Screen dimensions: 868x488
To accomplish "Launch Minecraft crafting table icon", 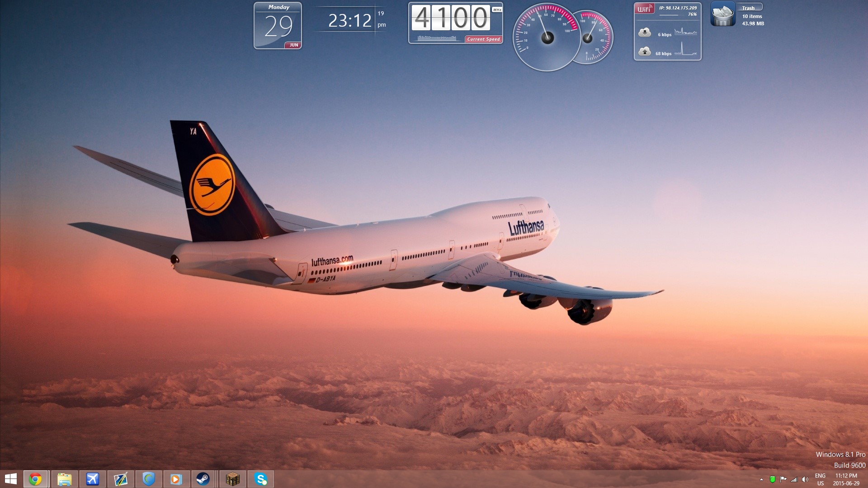I will 233,479.
